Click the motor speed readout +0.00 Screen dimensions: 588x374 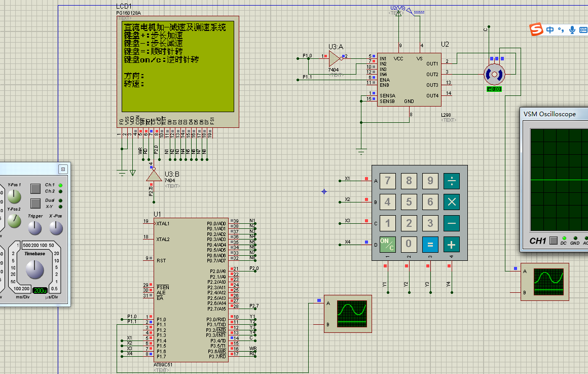pos(494,89)
